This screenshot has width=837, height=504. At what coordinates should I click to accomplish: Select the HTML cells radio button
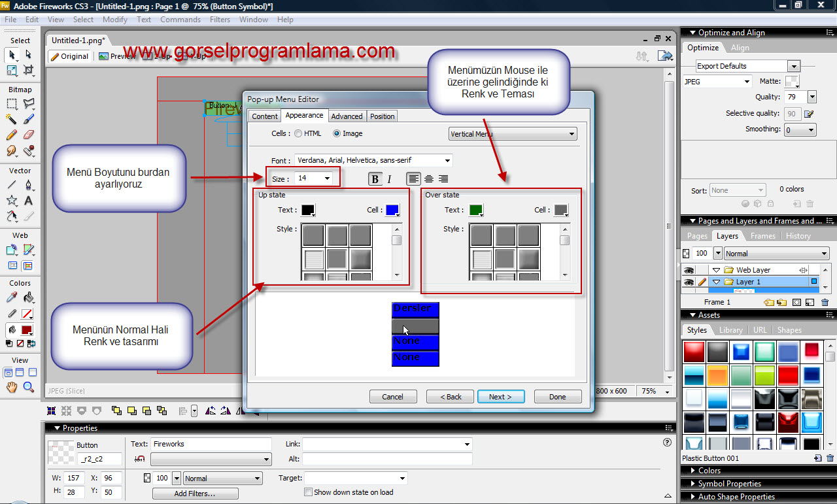point(298,134)
